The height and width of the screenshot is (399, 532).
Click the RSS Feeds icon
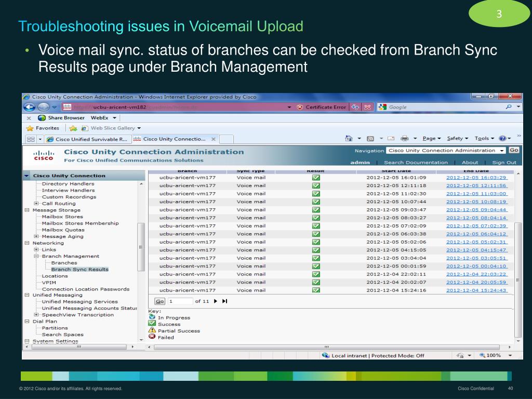(370, 138)
